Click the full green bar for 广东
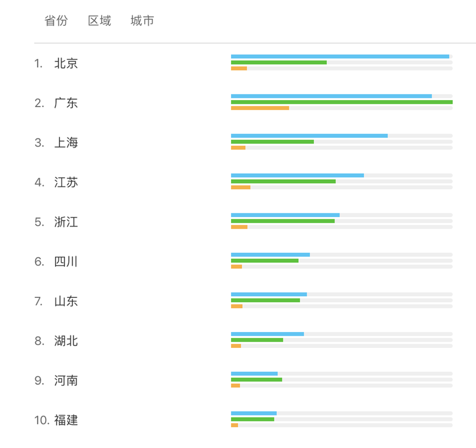The height and width of the screenshot is (448, 476). 342,102
